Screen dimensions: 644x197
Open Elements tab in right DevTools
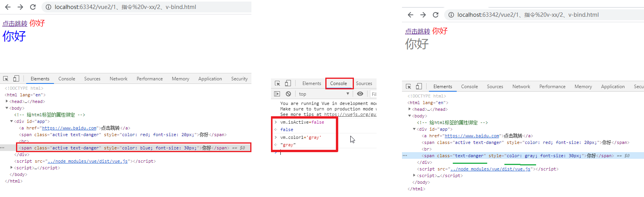[x=443, y=87]
